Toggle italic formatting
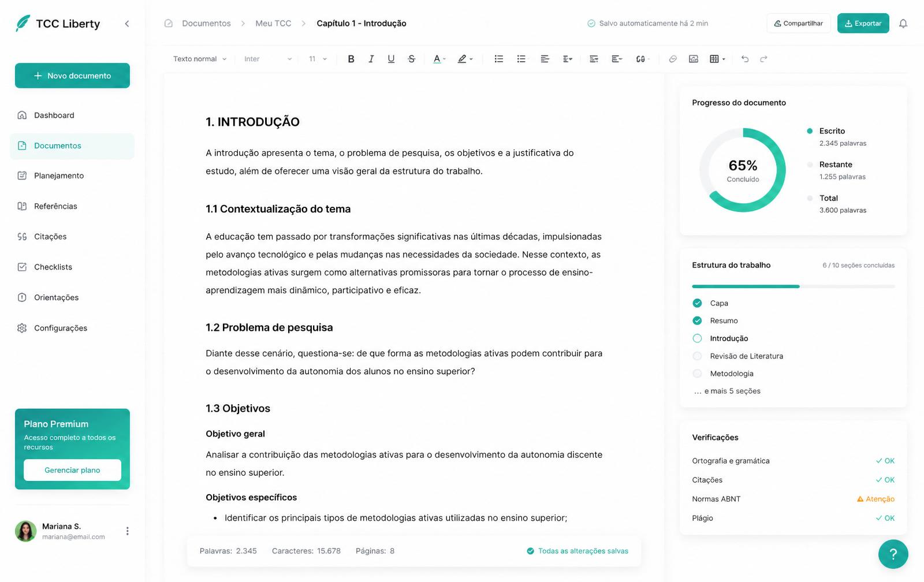 coord(371,59)
